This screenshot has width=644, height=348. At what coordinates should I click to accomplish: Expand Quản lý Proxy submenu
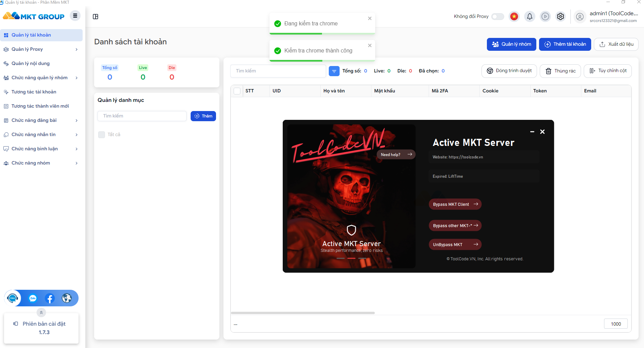(x=41, y=49)
